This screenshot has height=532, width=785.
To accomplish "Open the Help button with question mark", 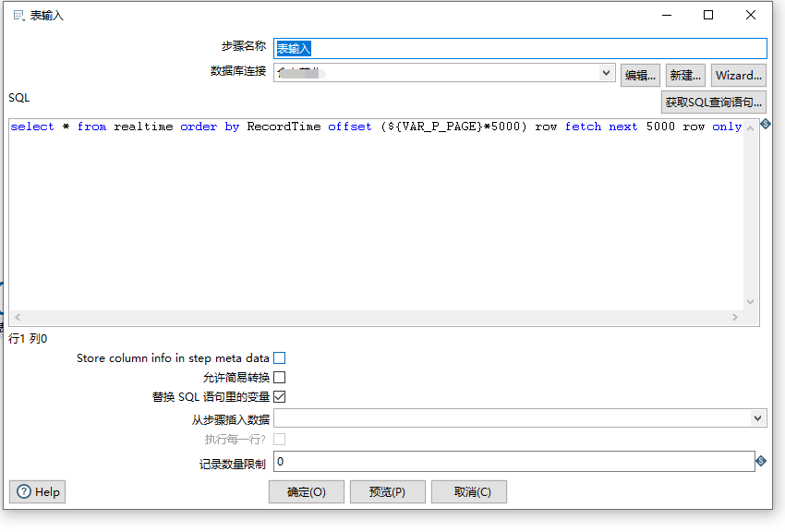I will click(x=38, y=492).
